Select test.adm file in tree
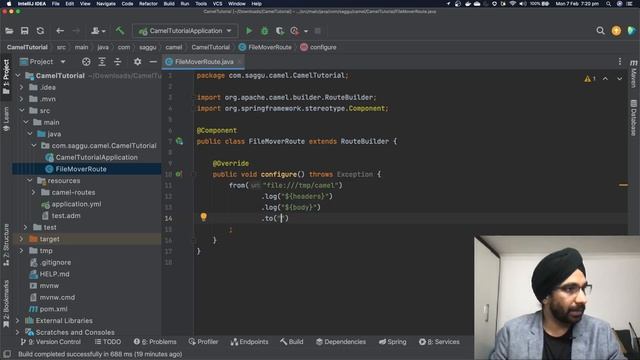The image size is (640, 360). 66,216
